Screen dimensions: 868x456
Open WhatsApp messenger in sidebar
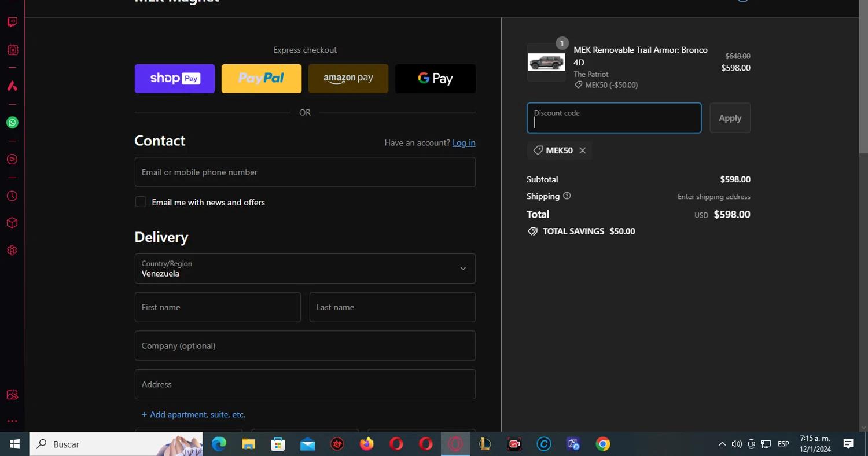click(x=12, y=123)
